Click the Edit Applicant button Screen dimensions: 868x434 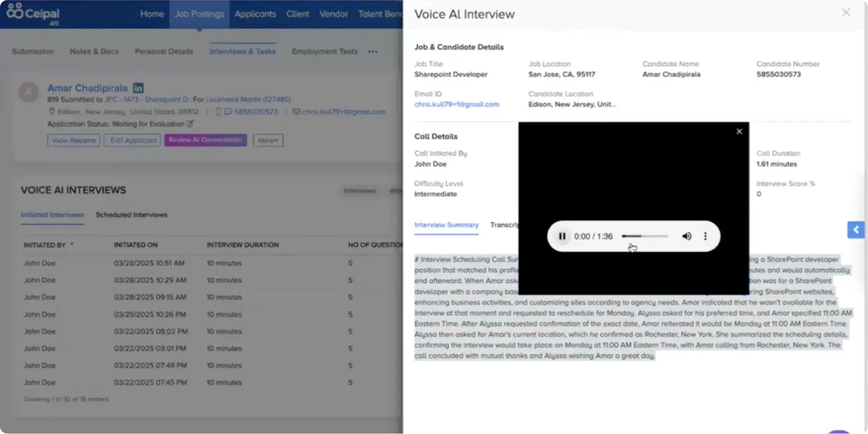pos(133,140)
